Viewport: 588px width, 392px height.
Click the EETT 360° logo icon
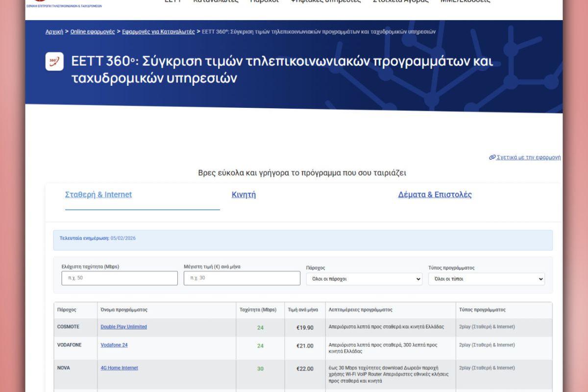click(54, 61)
